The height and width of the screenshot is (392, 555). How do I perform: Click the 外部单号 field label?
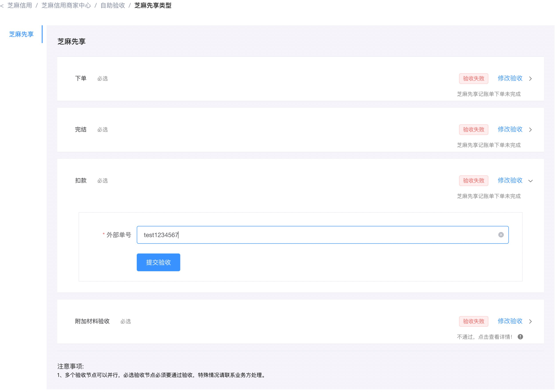pos(119,235)
